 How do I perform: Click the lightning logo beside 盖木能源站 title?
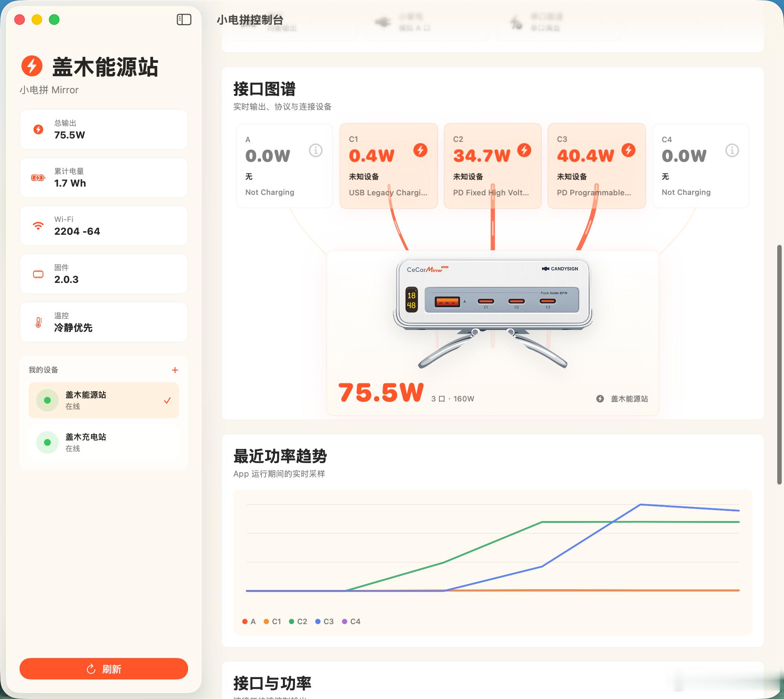pyautogui.click(x=32, y=66)
